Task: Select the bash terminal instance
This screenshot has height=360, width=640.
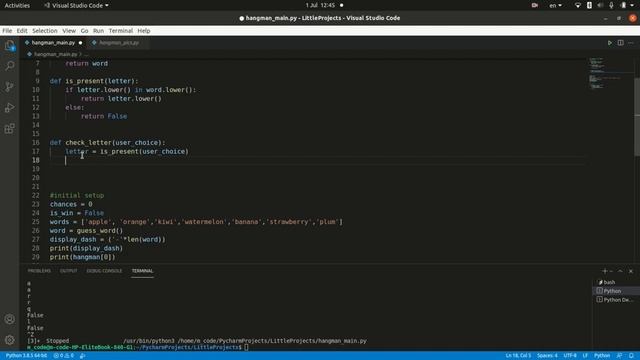Action: tap(616, 282)
